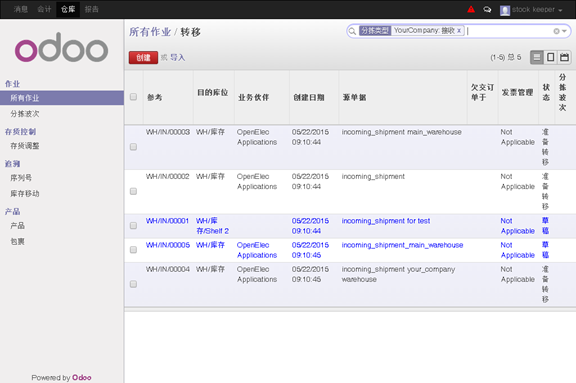The image size is (576, 383).
Task: Select 所有作业 in the sidebar
Action: click(62, 98)
